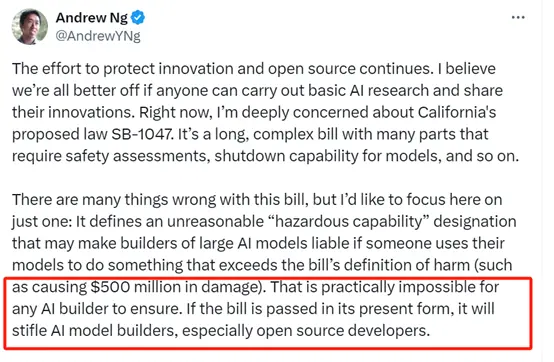Viewport: 554px width, 362px height.
Task: Click the word California's in the post
Action: click(x=457, y=112)
